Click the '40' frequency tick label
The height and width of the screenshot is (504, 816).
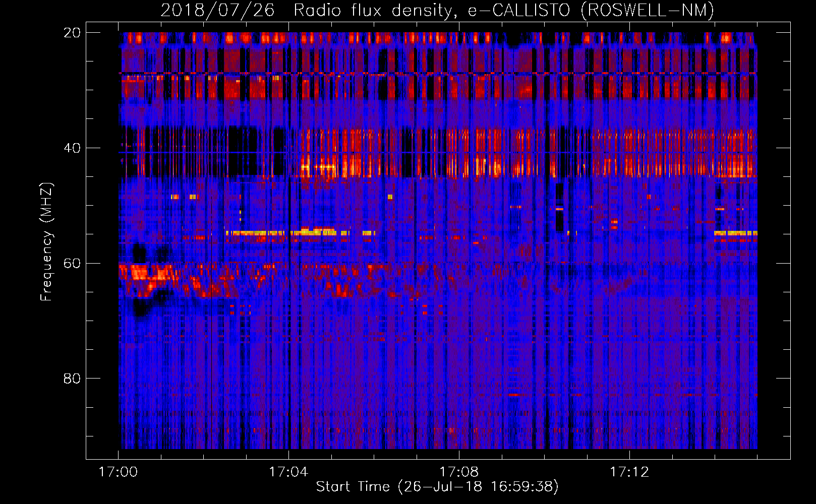tap(72, 148)
